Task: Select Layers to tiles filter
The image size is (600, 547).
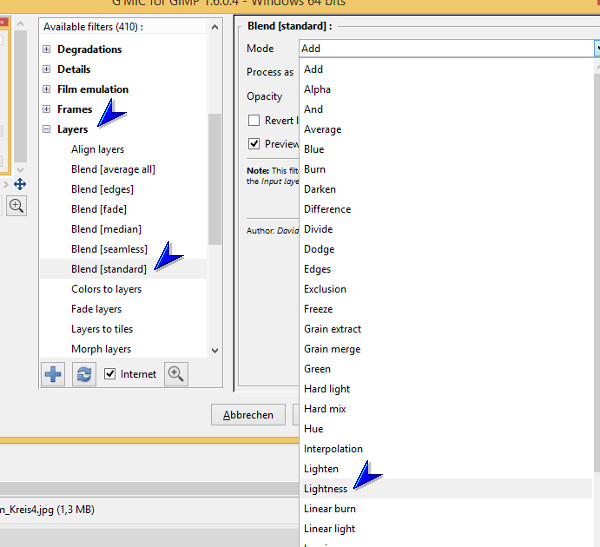Action: pyautogui.click(x=102, y=329)
